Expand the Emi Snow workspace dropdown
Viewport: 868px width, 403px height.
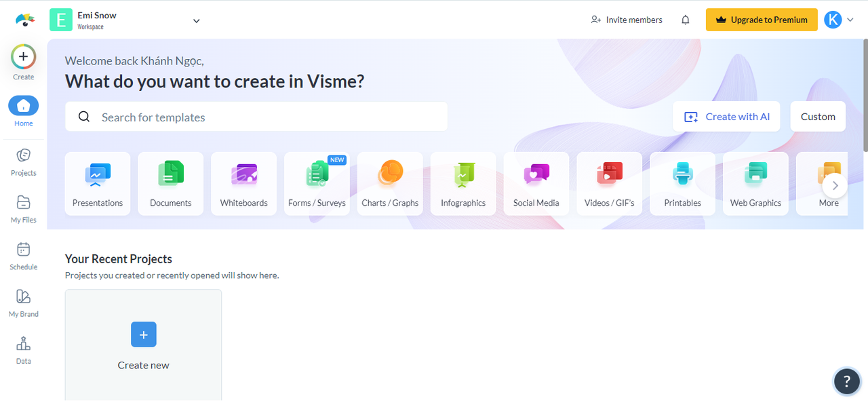point(197,20)
